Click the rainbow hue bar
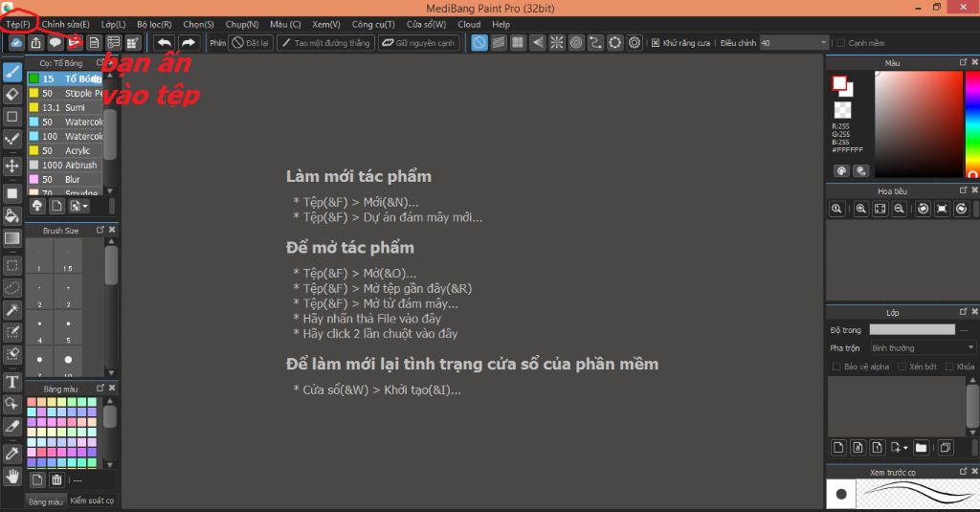 tap(972, 123)
